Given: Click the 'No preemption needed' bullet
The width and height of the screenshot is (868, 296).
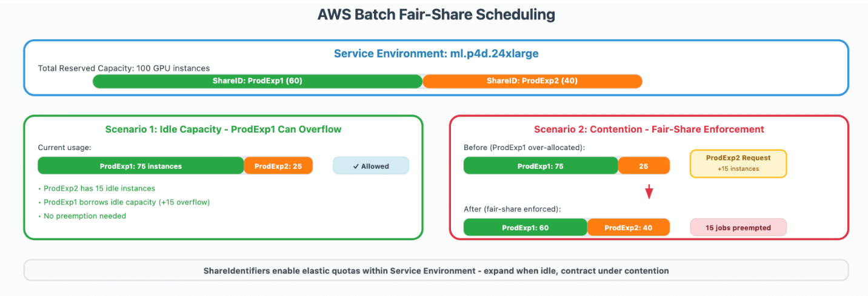Looking at the screenshot, I should click(85, 216).
